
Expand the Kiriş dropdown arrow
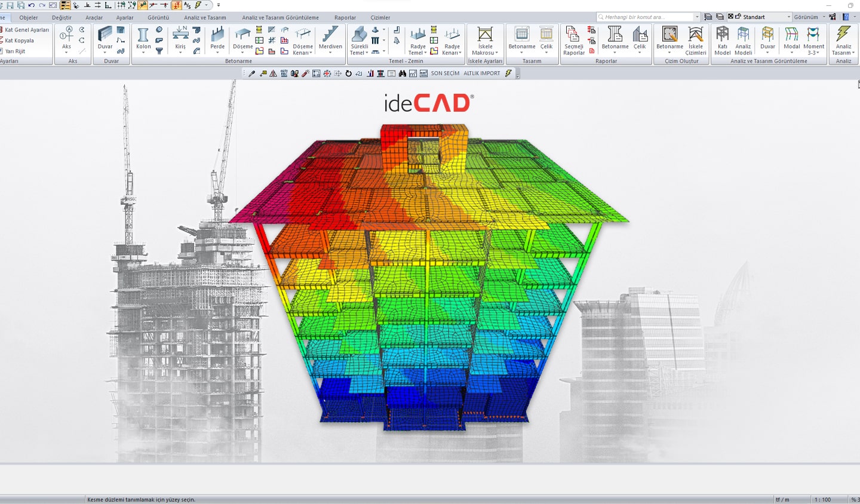tap(180, 53)
